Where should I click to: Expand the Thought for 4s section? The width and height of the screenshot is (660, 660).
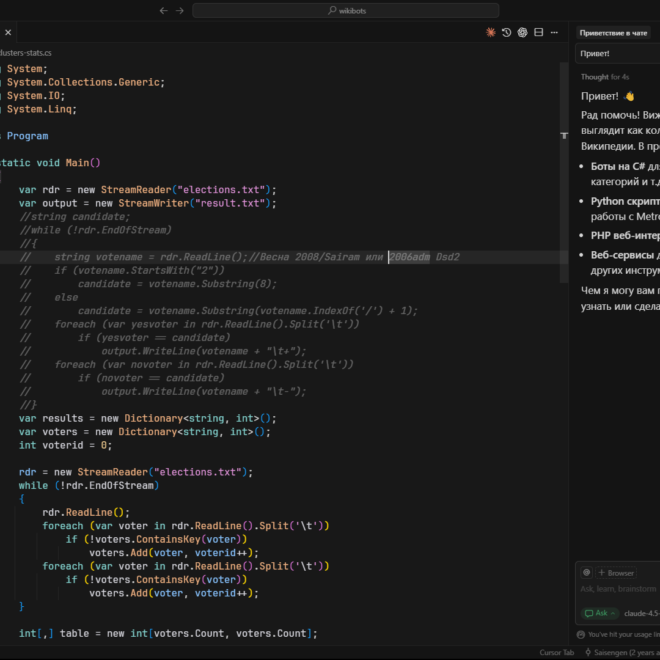[605, 77]
